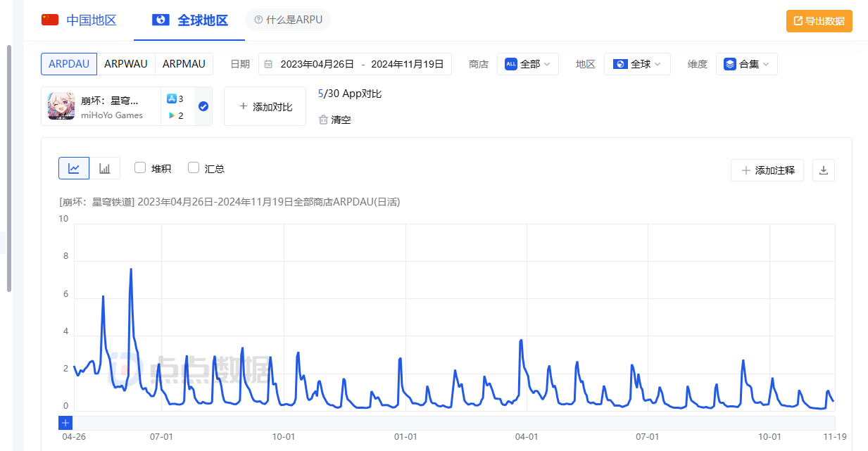
Task: Switch to ARPWAU metric
Action: (x=126, y=63)
